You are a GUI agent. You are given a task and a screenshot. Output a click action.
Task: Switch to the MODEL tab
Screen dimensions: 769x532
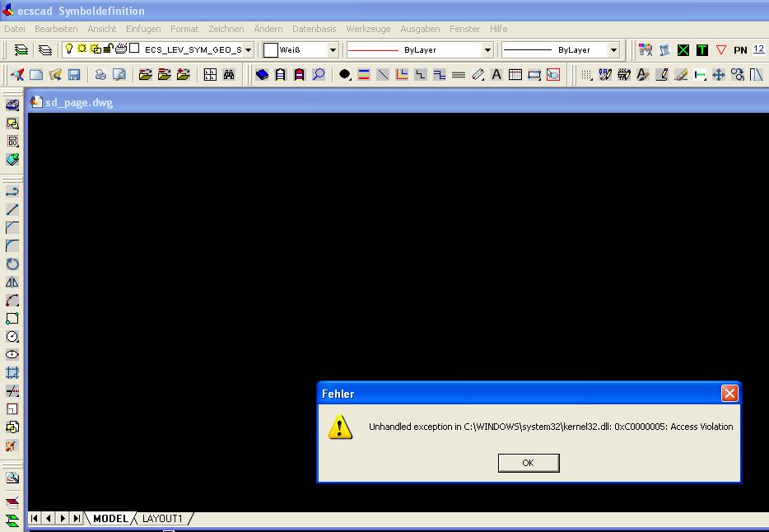tap(110, 518)
